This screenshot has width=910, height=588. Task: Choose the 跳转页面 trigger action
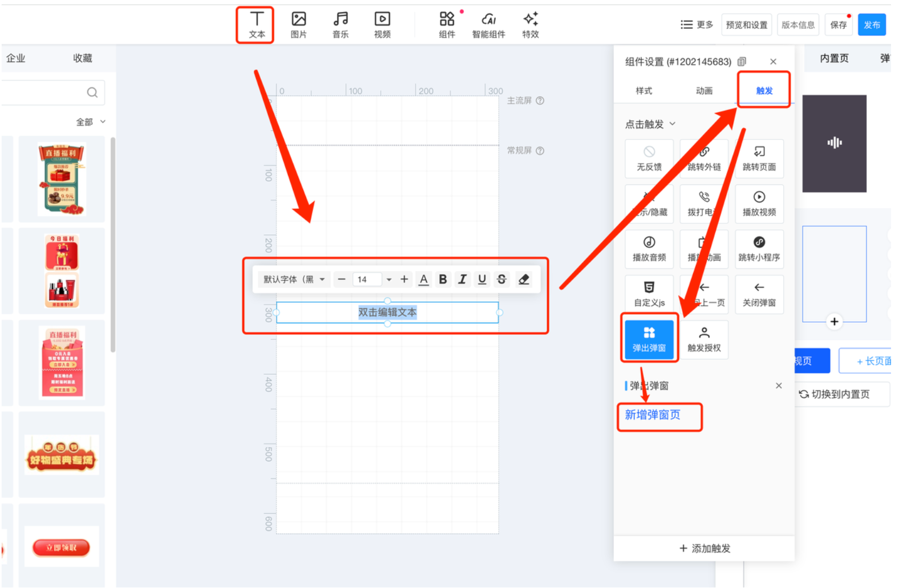click(759, 158)
